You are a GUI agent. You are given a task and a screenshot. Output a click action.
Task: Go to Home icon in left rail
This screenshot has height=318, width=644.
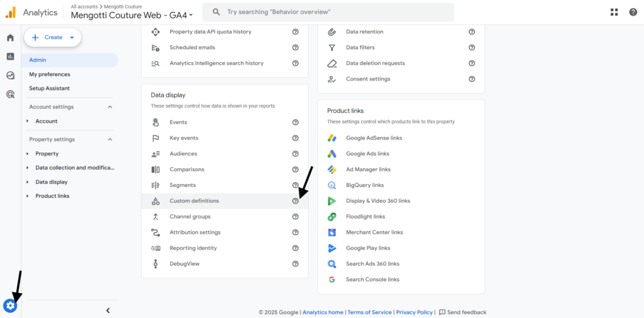tap(10, 38)
